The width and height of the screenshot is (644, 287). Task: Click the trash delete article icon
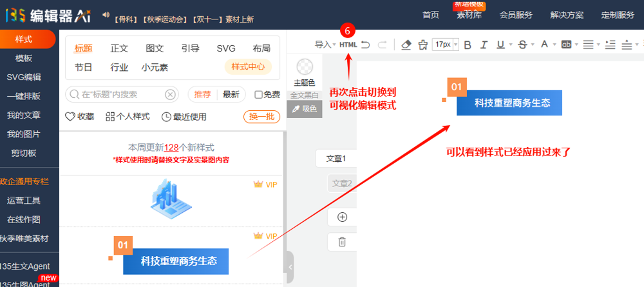pyautogui.click(x=342, y=242)
